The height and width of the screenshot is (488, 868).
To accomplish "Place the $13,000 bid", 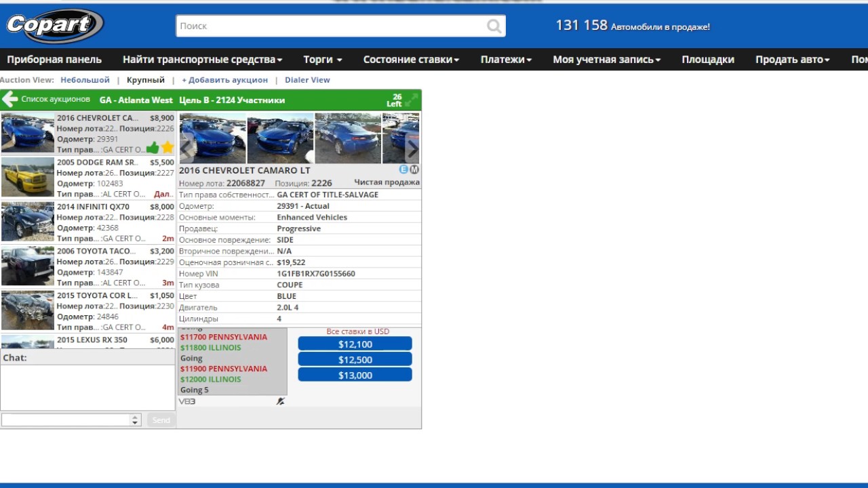I will click(355, 375).
